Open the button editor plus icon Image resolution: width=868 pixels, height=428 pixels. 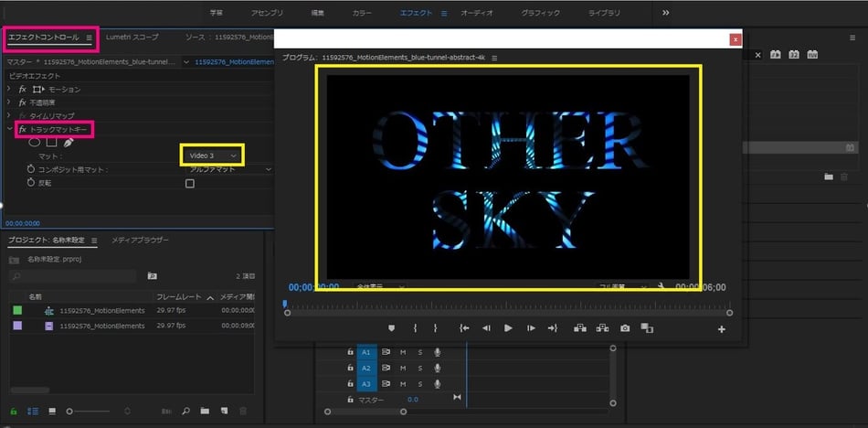pos(722,329)
